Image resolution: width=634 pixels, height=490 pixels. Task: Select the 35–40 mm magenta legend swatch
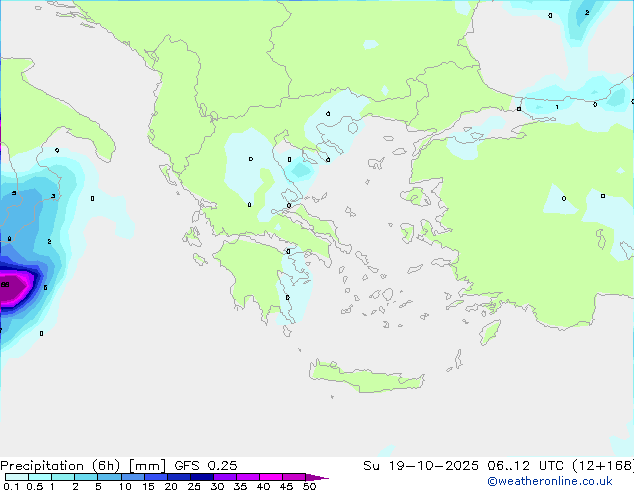[248, 477]
